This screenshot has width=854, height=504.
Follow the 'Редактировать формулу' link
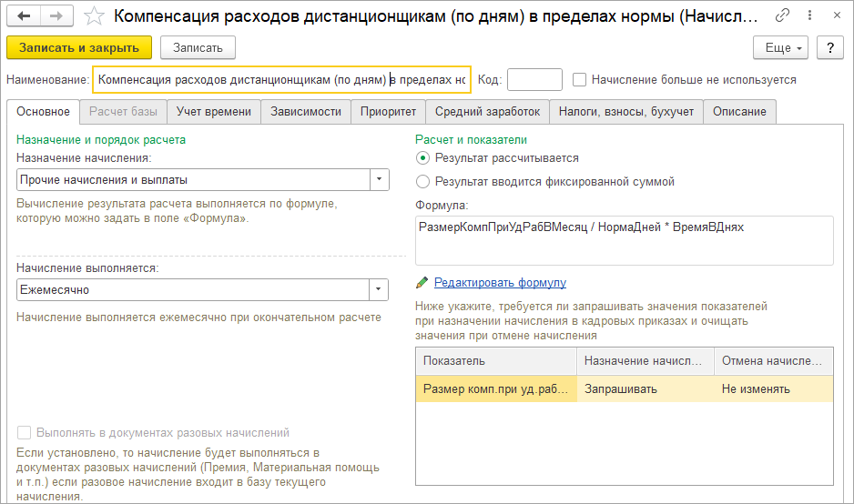[x=500, y=283]
